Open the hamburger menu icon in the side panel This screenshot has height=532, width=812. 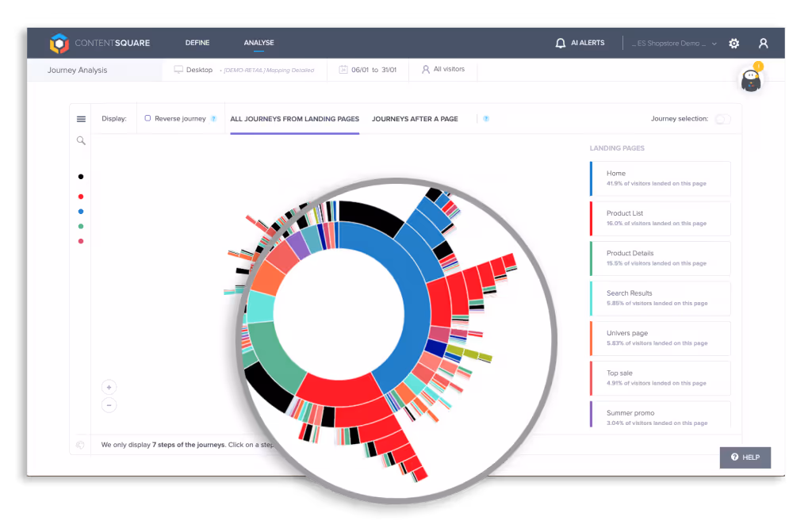click(x=82, y=119)
